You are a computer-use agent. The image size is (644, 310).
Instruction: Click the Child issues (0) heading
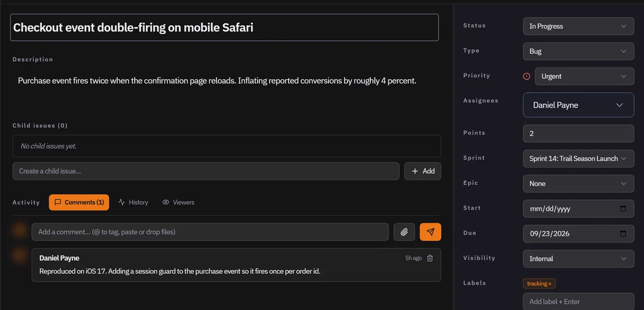pos(40,126)
